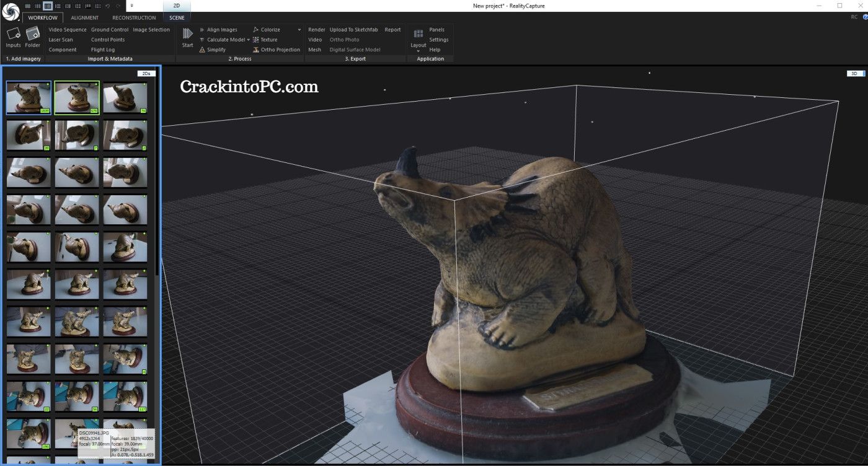868x466 pixels.
Task: Switch to the ALIGNMENT tab
Action: click(x=84, y=18)
